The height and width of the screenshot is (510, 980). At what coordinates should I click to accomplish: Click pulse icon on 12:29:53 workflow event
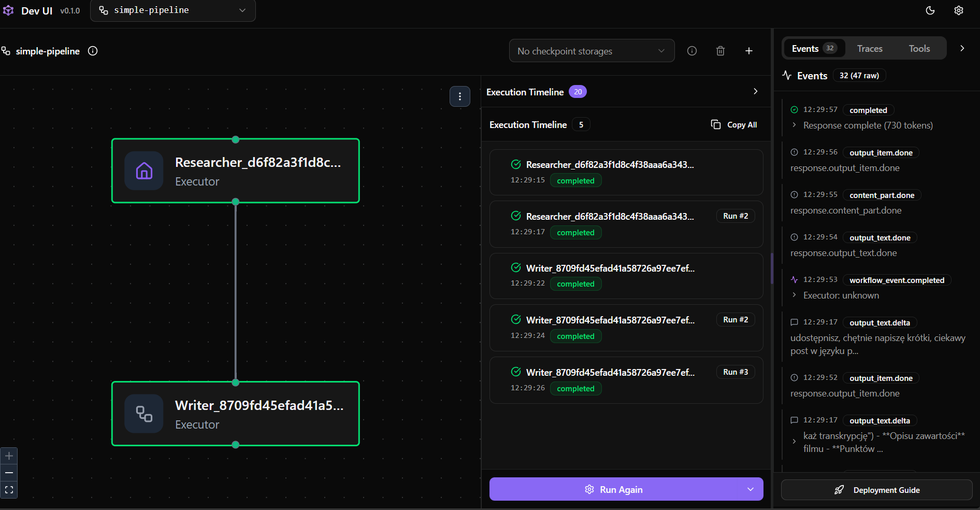pyautogui.click(x=794, y=279)
